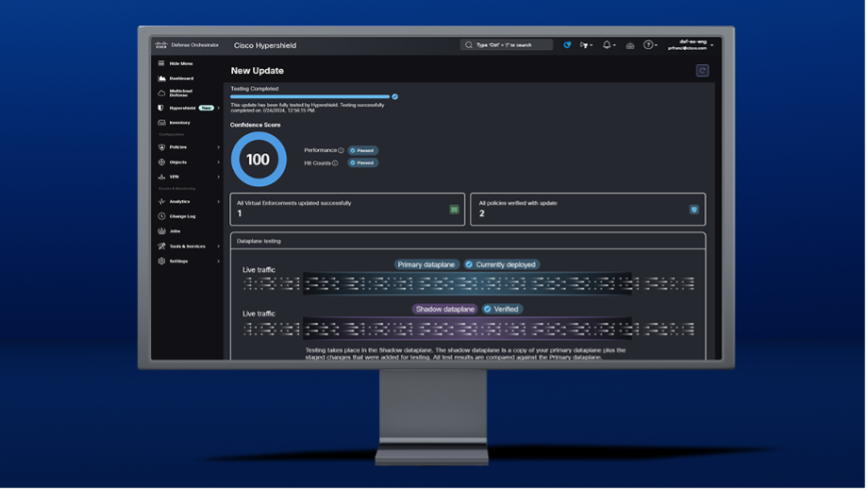Click the Dataplane testing panel header
The width and height of the screenshot is (868, 491).
[x=468, y=242]
